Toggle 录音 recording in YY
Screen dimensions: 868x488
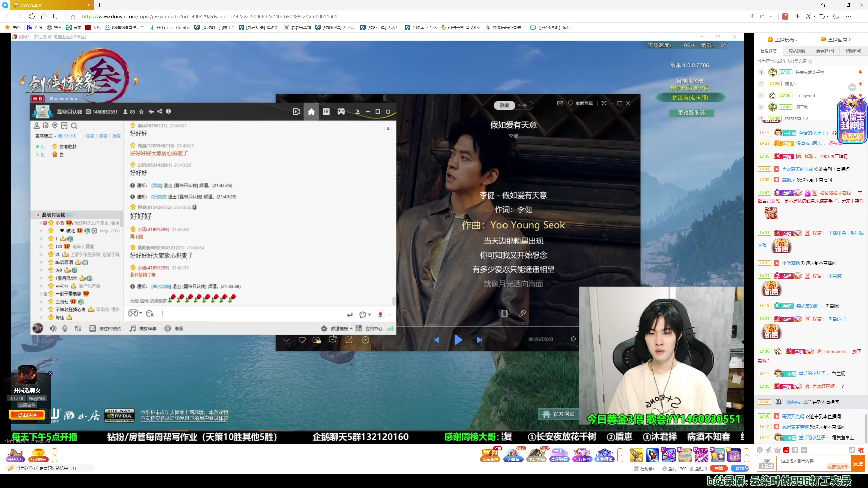pos(174,328)
